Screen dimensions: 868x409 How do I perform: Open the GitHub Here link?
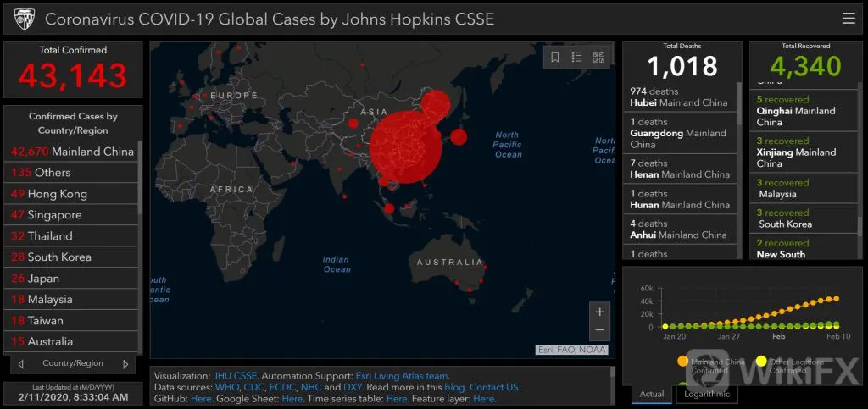point(200,399)
